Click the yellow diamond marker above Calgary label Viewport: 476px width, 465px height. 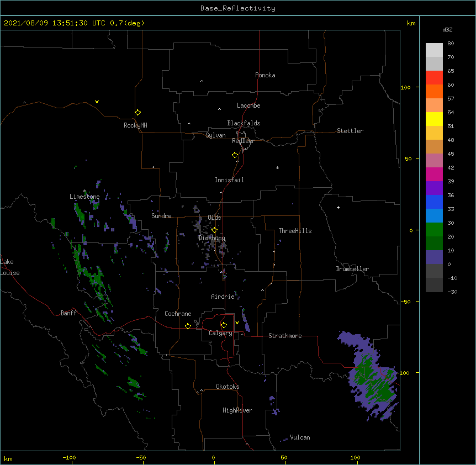[224, 325]
